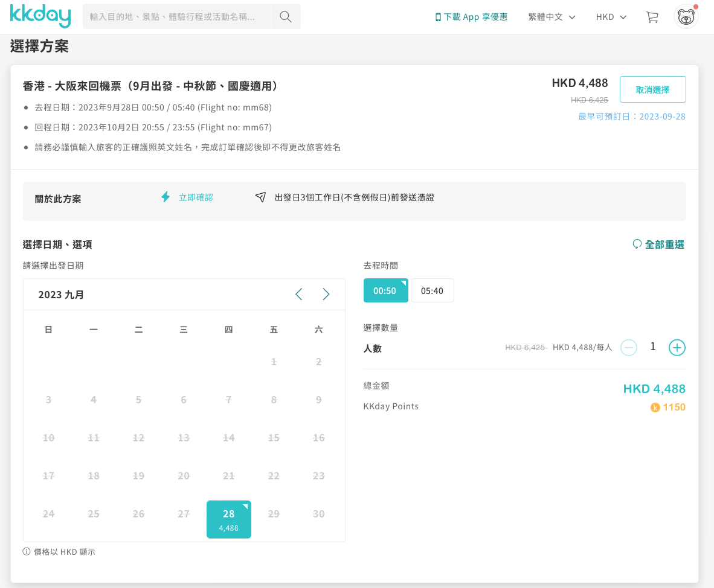Click the destination search input field
This screenshot has width=714, height=588.
(x=176, y=16)
